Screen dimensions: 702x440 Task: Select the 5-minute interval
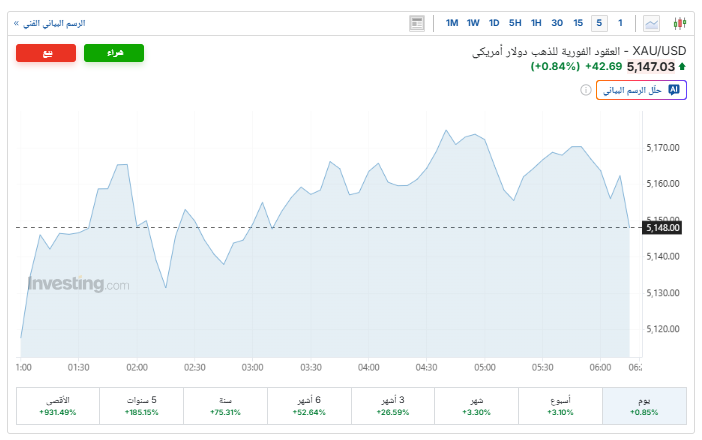pyautogui.click(x=599, y=23)
